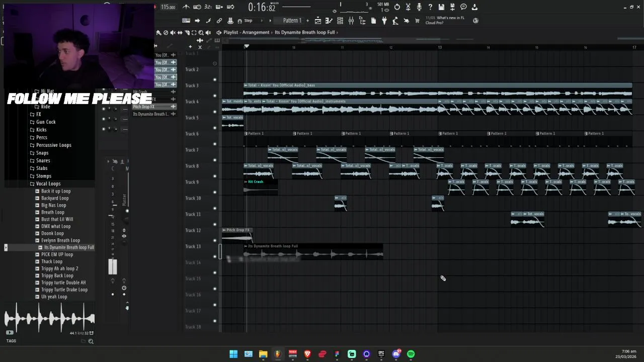Mute Track 3 via its dot

(x=215, y=96)
